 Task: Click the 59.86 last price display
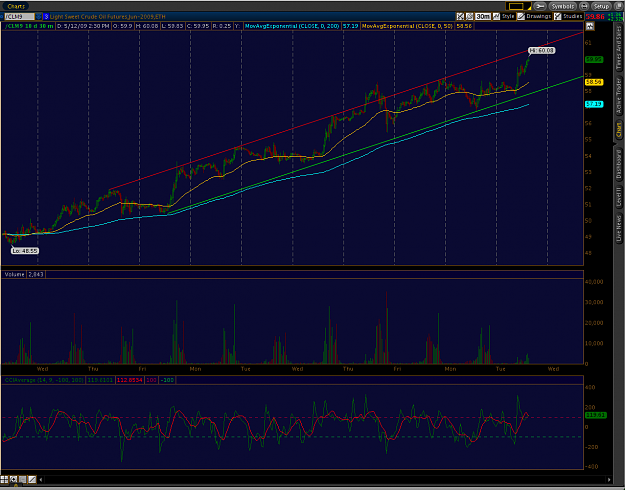tap(595, 17)
